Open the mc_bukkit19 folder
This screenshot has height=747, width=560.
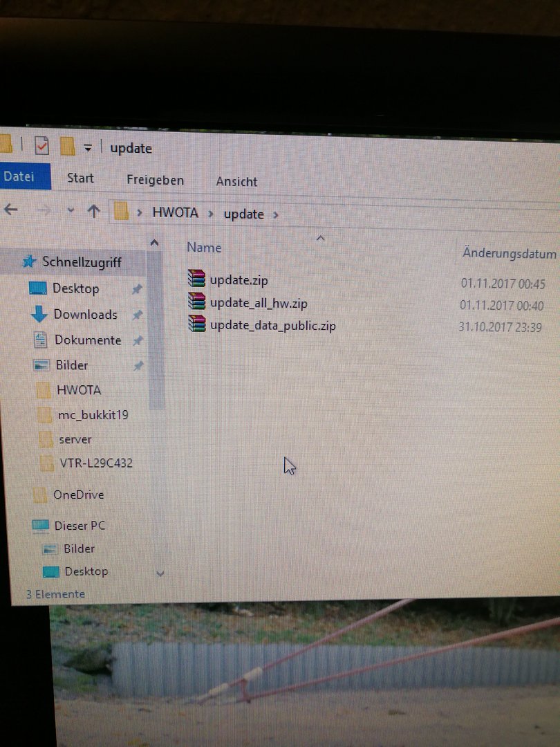[x=93, y=415]
